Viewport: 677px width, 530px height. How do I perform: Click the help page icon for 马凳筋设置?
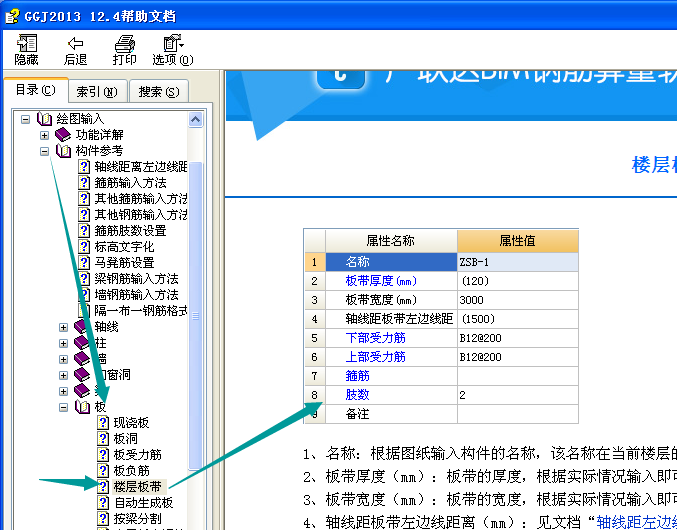84,262
